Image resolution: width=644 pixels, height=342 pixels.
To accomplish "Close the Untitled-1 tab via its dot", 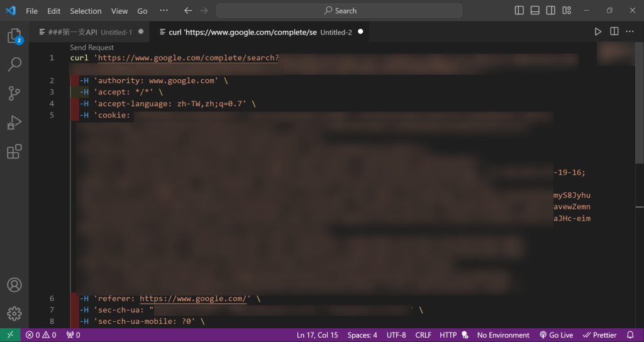I will [141, 31].
